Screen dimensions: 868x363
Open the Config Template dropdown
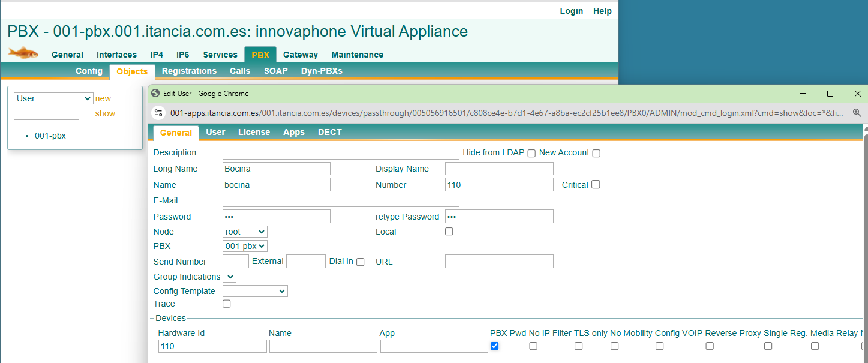[255, 291]
